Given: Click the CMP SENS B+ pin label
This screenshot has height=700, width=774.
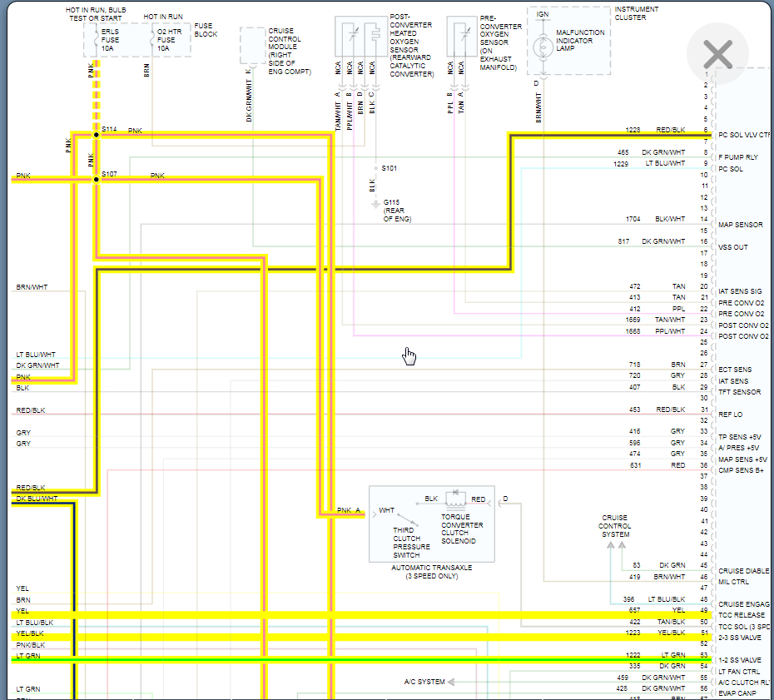Looking at the screenshot, I should coord(741,470).
